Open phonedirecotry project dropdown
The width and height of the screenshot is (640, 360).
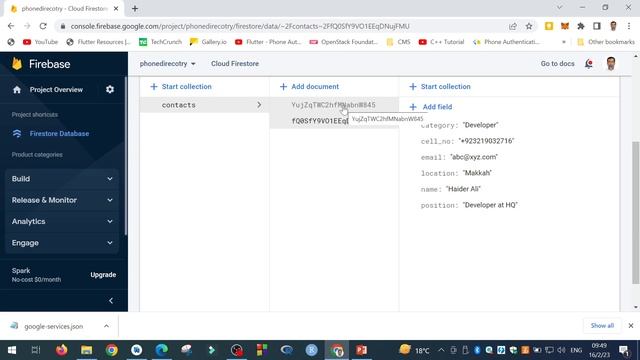point(167,64)
